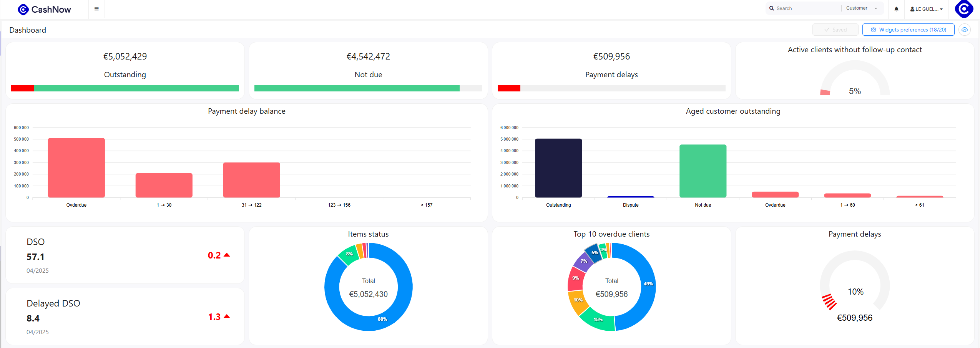The width and height of the screenshot is (980, 348).
Task: Click the 123 → 156 axis label
Action: click(x=339, y=205)
